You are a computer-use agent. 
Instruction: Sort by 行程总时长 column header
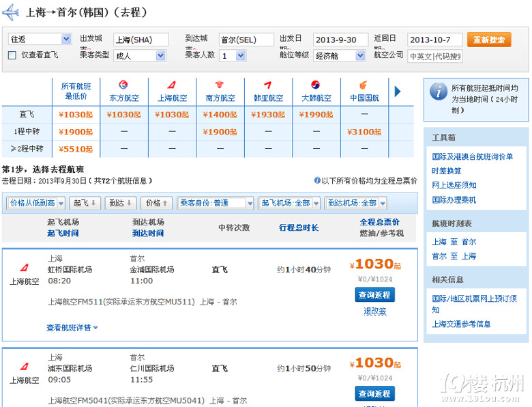tap(299, 227)
